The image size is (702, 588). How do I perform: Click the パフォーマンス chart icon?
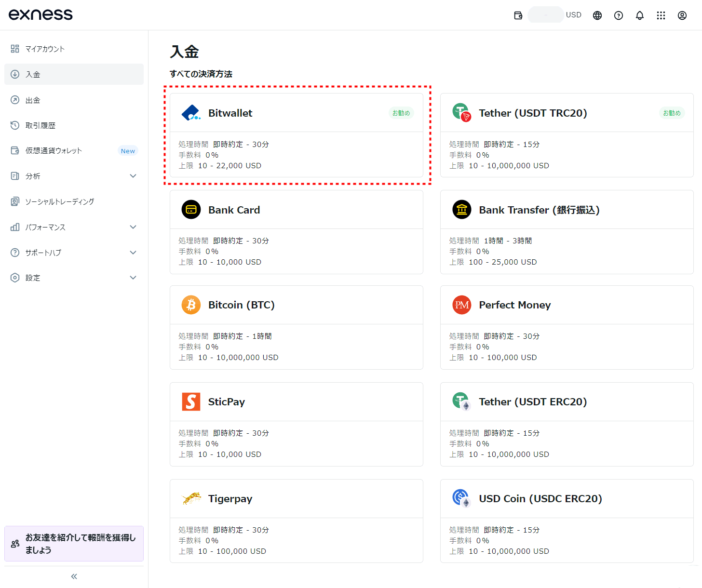click(x=15, y=227)
